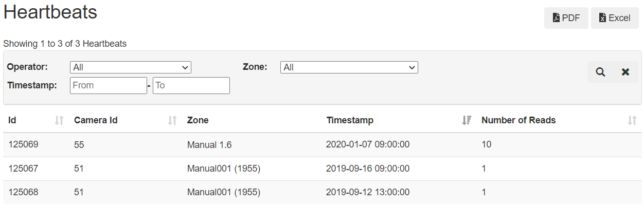Screen dimensions: 644x205
Task: Click timestamp 2019-09-12 13:00:00 cell
Action: coord(368,192)
